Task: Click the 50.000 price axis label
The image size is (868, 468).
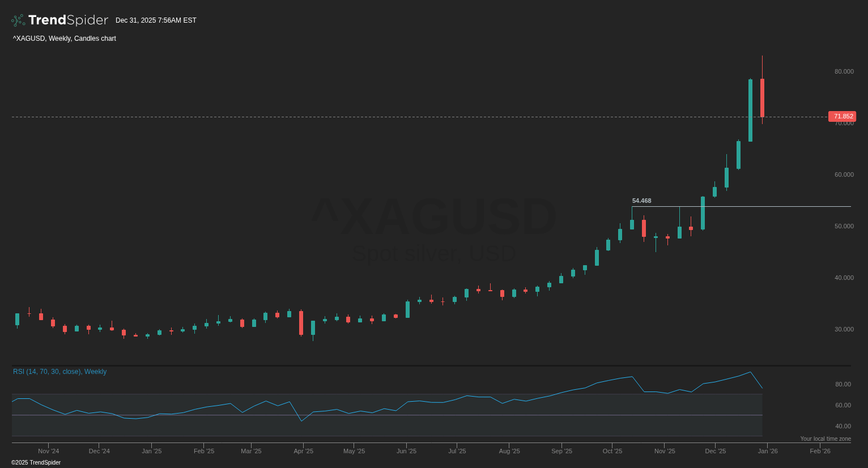Action: (x=844, y=226)
